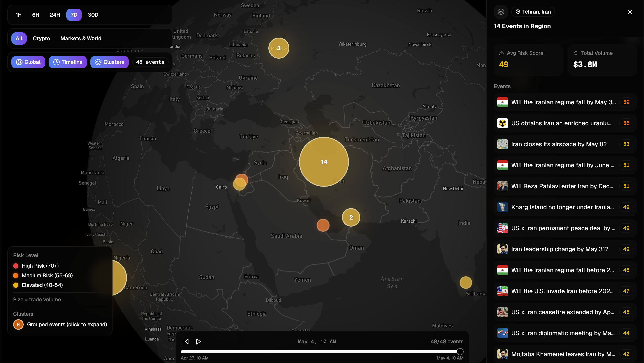Select the 24H time range

click(55, 15)
